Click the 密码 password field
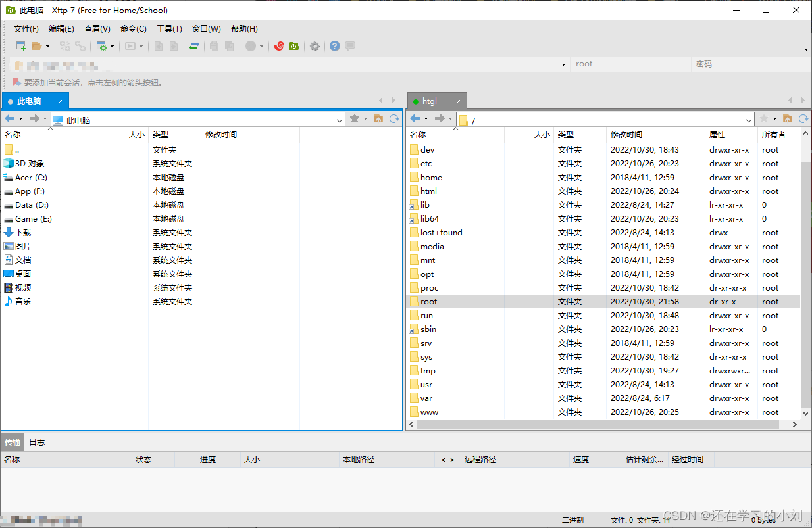Image resolution: width=812 pixels, height=528 pixels. pyautogui.click(x=751, y=64)
